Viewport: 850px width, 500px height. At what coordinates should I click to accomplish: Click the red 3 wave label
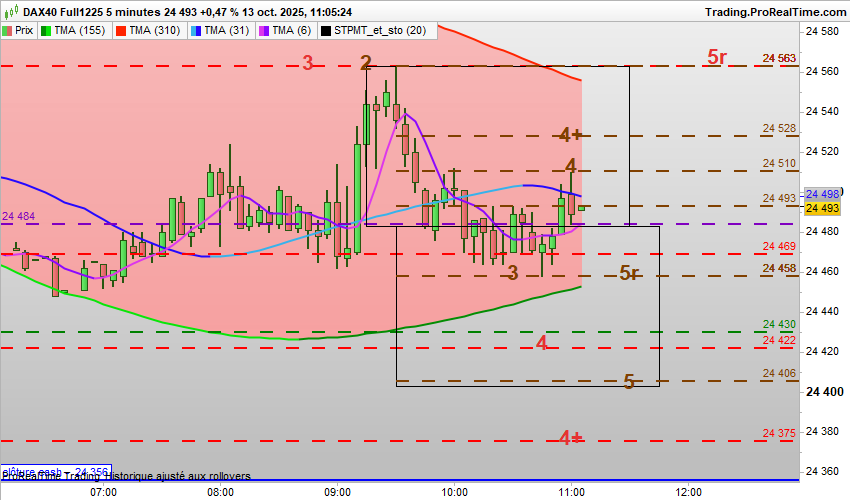coord(308,63)
